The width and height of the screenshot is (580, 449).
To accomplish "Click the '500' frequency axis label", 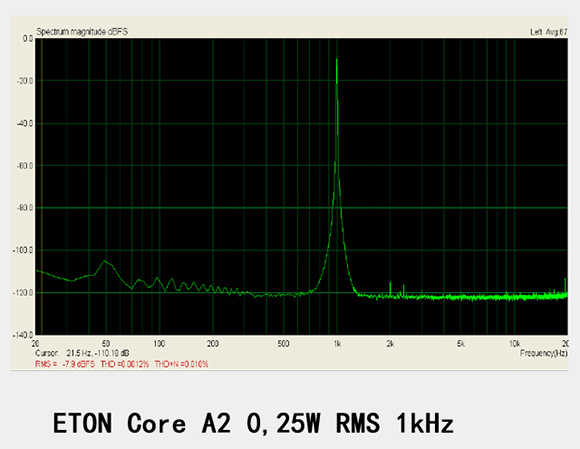I will point(283,344).
